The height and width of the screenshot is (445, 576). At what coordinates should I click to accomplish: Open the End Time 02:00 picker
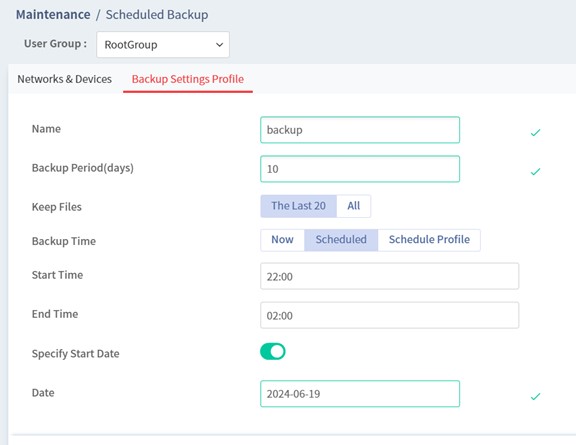pos(389,315)
